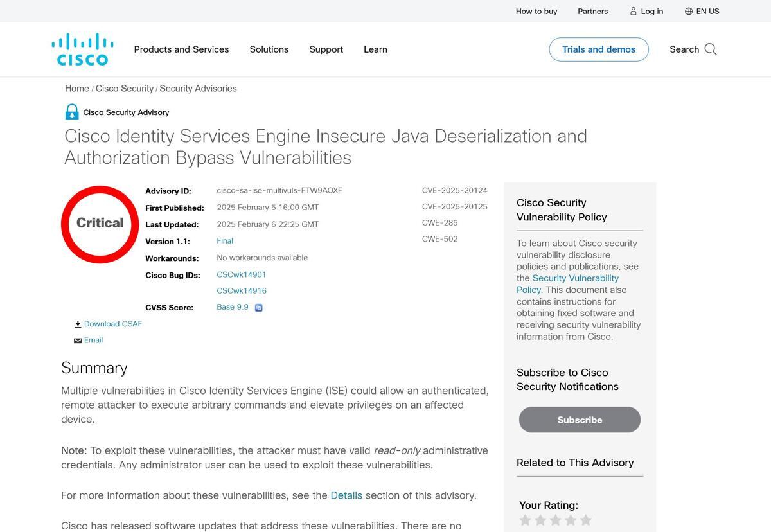
Task: Click Subscribe to Cisco Security Notifications heading
Action: pos(567,380)
